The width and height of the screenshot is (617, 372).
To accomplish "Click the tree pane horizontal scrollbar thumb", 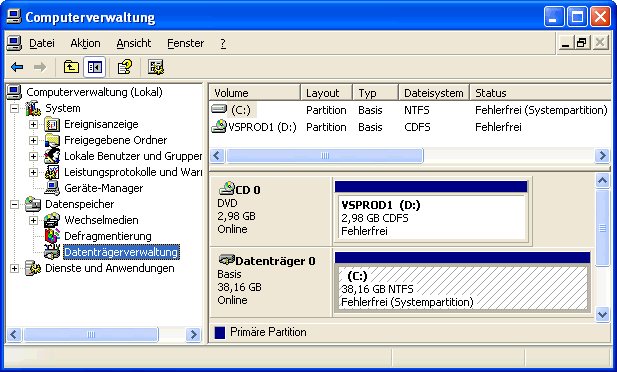I will coord(91,335).
